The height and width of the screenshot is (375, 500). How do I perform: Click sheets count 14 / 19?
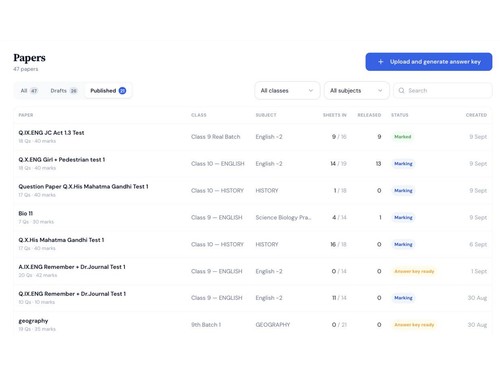click(338, 164)
